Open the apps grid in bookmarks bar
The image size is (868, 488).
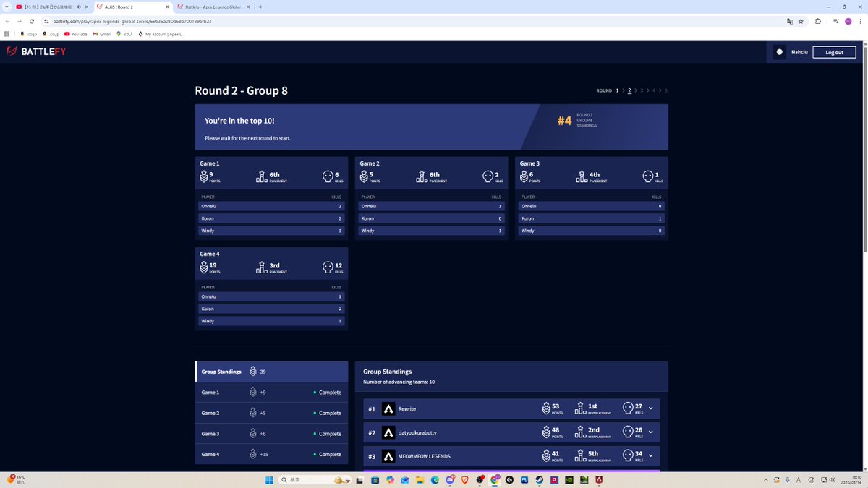pyautogui.click(x=7, y=34)
